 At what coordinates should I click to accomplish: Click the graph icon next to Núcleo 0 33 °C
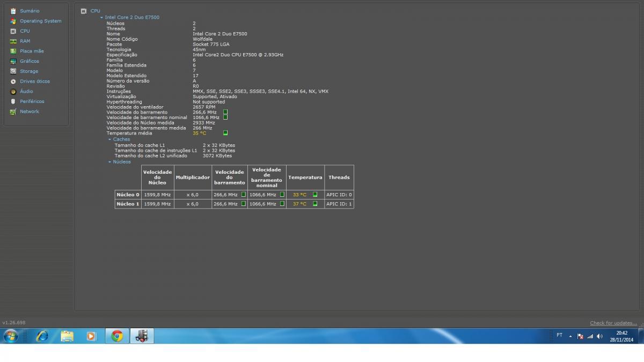[315, 195]
